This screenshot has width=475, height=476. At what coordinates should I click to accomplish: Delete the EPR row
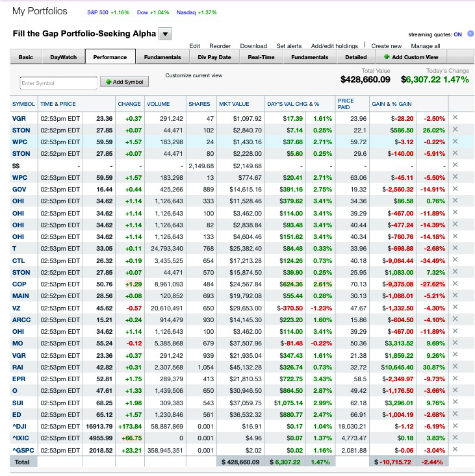pyautogui.click(x=455, y=378)
